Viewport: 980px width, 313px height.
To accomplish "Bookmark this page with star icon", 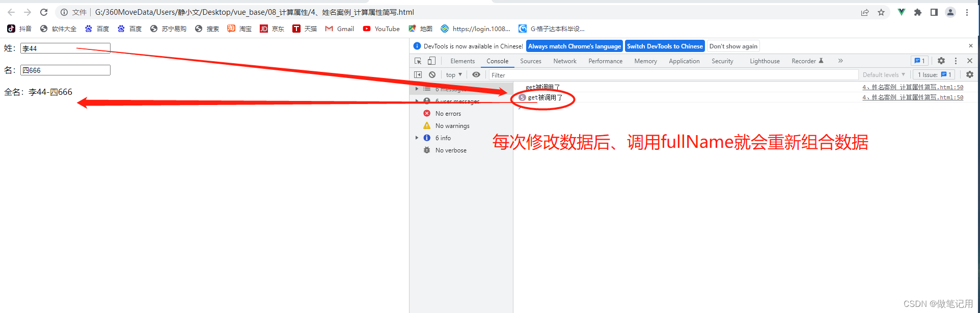I will 881,12.
